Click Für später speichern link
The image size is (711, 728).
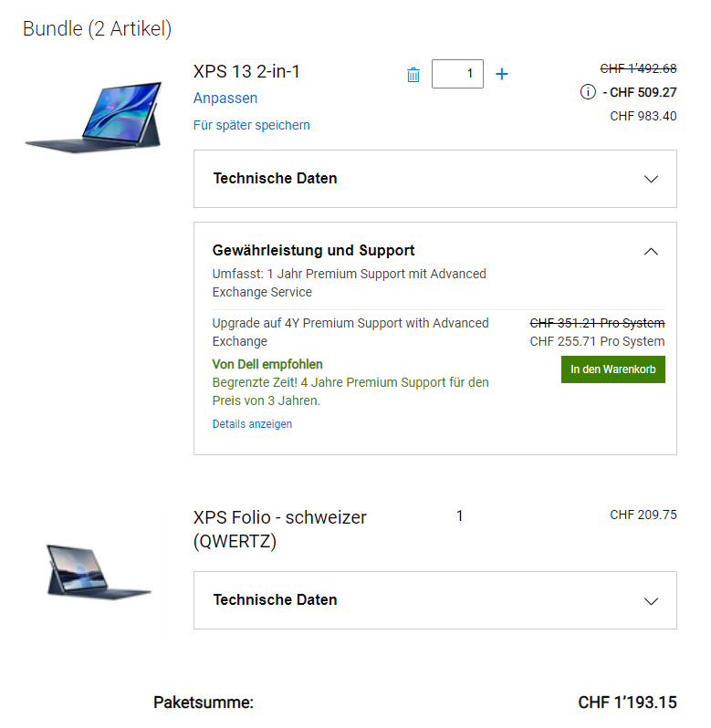tap(252, 125)
